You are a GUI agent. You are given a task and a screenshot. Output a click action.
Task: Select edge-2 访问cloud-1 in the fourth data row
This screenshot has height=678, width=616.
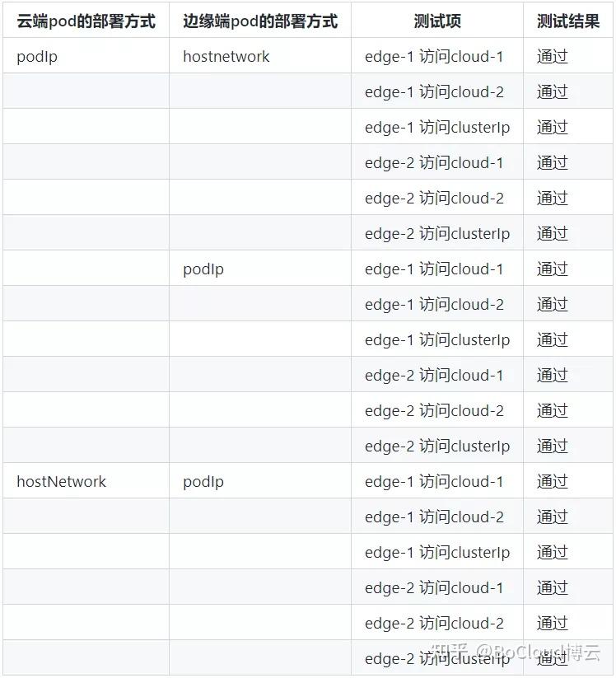434,163
